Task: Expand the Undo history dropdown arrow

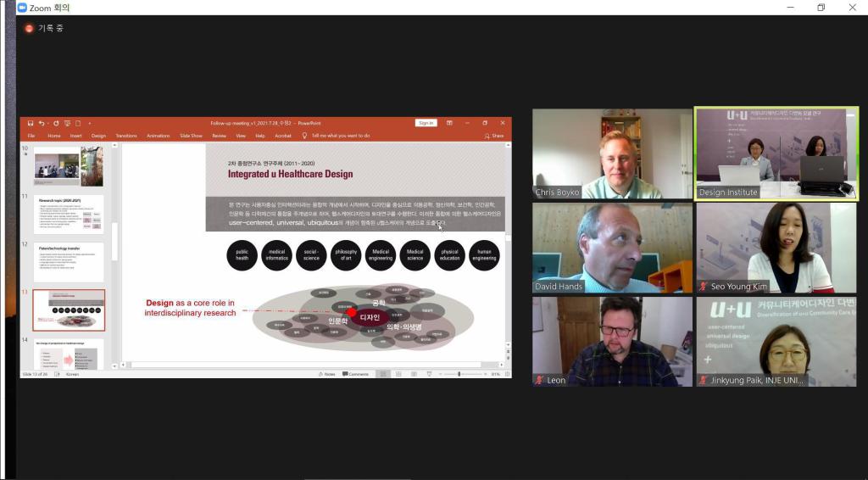Action: 48,124
